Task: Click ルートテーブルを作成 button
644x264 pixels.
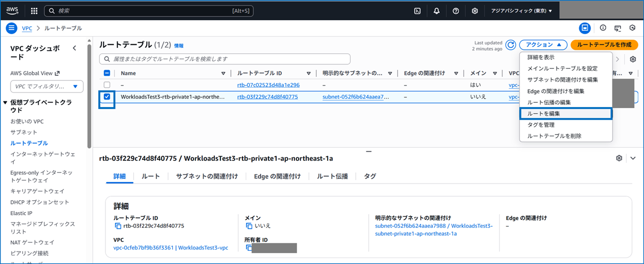Action: tap(604, 45)
